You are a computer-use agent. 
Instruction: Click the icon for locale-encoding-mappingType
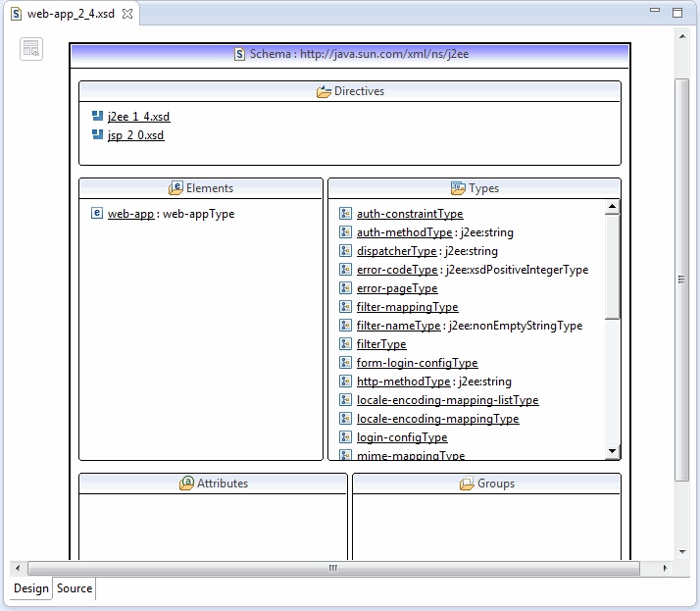(x=345, y=419)
